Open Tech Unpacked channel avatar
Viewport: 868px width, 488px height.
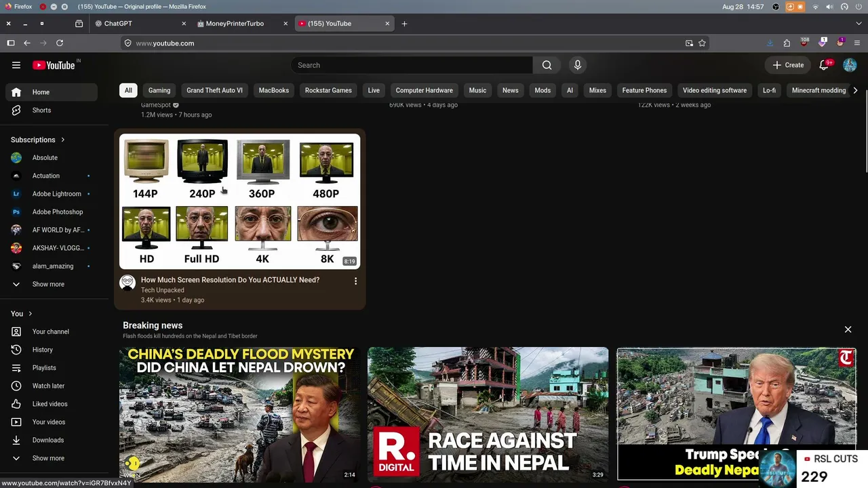(127, 283)
